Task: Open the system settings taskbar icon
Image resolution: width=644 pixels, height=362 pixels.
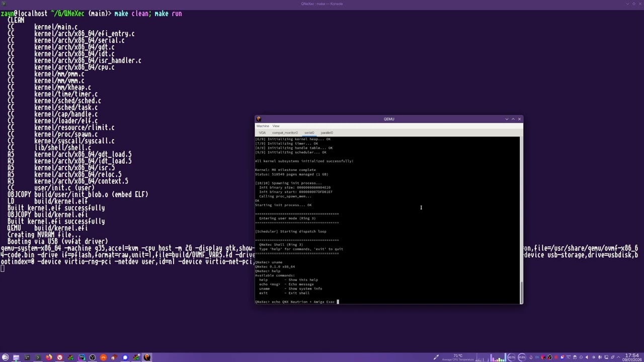Action: pos(27,357)
